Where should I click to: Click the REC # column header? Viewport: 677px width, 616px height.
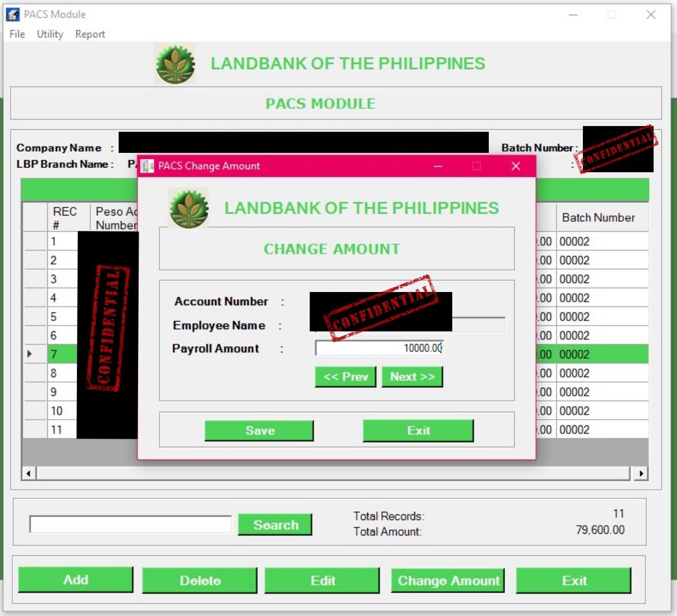(x=68, y=218)
